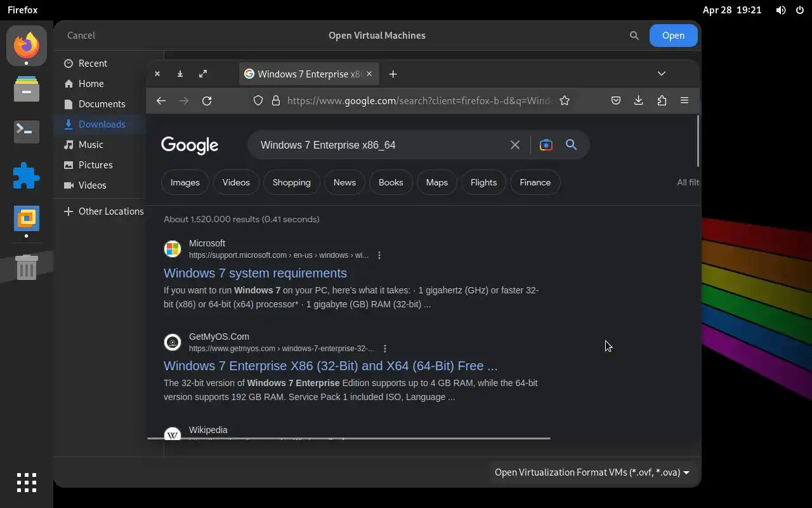Filter results by Flights

coord(483,182)
